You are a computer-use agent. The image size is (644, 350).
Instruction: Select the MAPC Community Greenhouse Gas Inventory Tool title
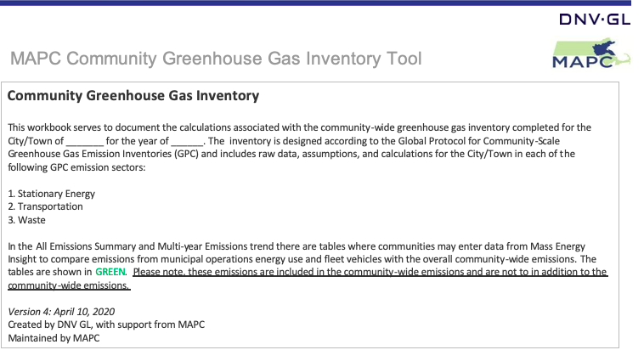pos(216,59)
